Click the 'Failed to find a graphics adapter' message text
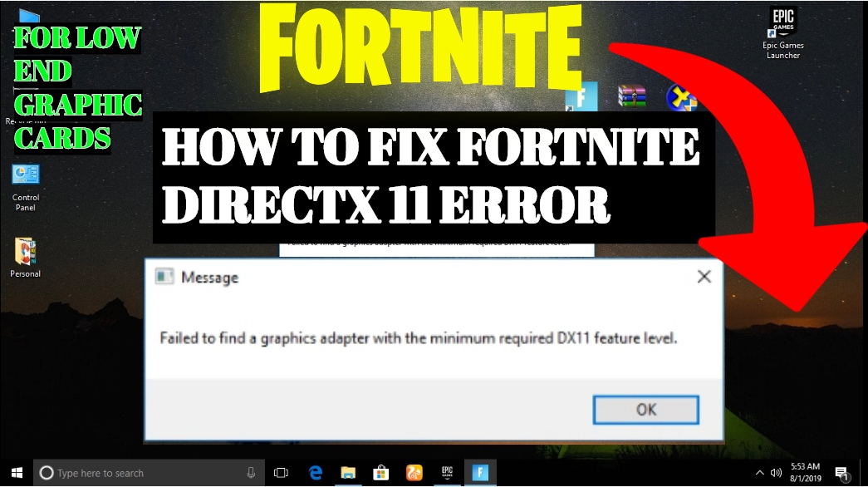The width and height of the screenshot is (868, 487). click(419, 338)
